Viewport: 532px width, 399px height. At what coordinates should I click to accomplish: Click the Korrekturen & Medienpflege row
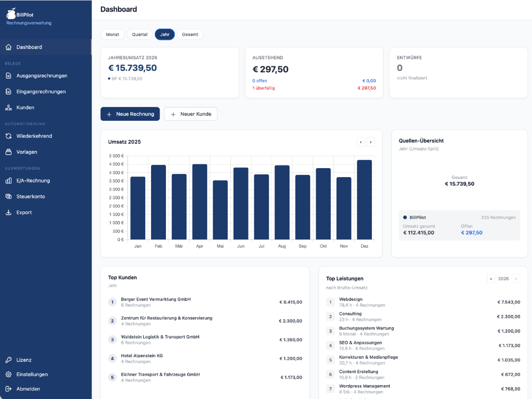(x=423, y=360)
